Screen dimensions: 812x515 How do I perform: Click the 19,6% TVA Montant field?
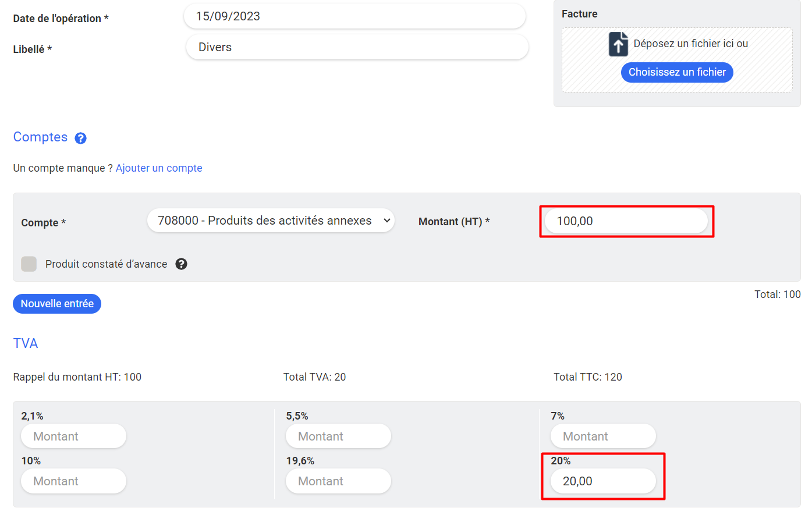pos(338,481)
